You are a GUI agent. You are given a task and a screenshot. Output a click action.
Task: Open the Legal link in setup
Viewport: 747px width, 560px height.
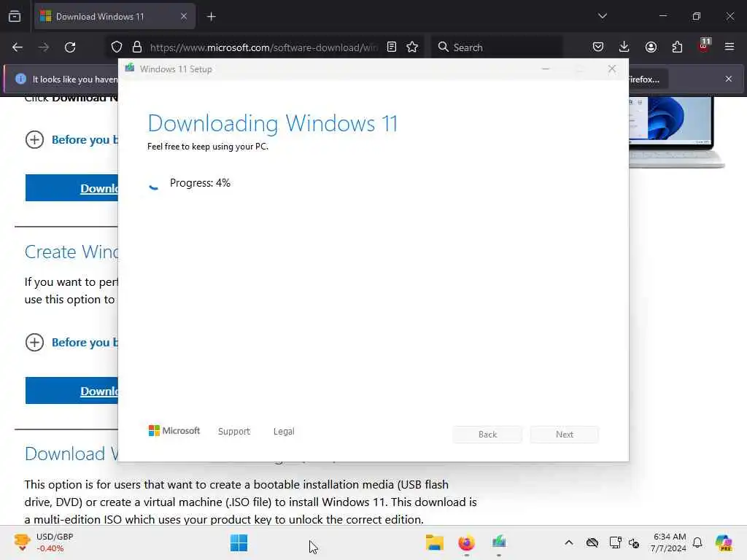tap(284, 432)
